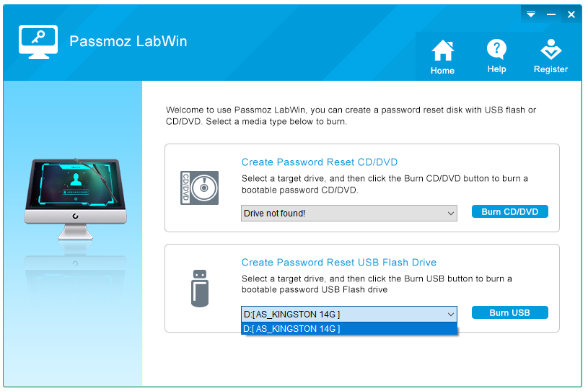Screen dimensions: 588x391
Task: Click the Burn CD/DVD button
Action: (x=509, y=212)
